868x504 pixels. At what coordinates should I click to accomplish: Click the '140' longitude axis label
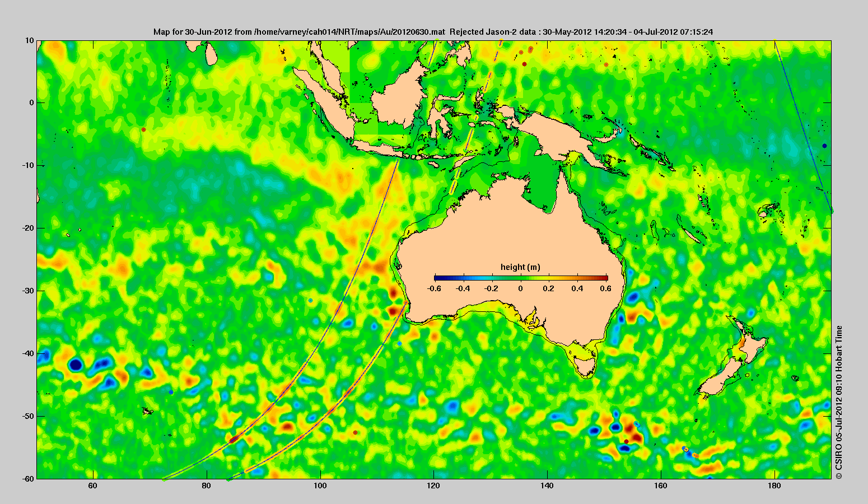coord(547,486)
